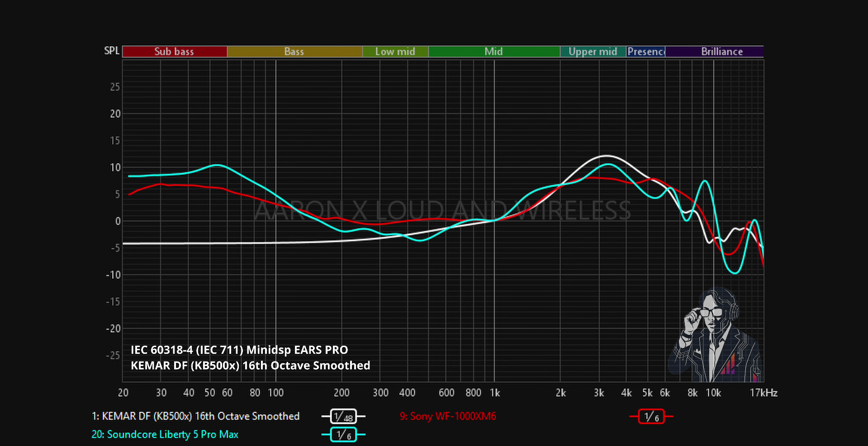Select the Sub bass frequency band
The width and height of the screenshot is (868, 446).
click(x=175, y=52)
